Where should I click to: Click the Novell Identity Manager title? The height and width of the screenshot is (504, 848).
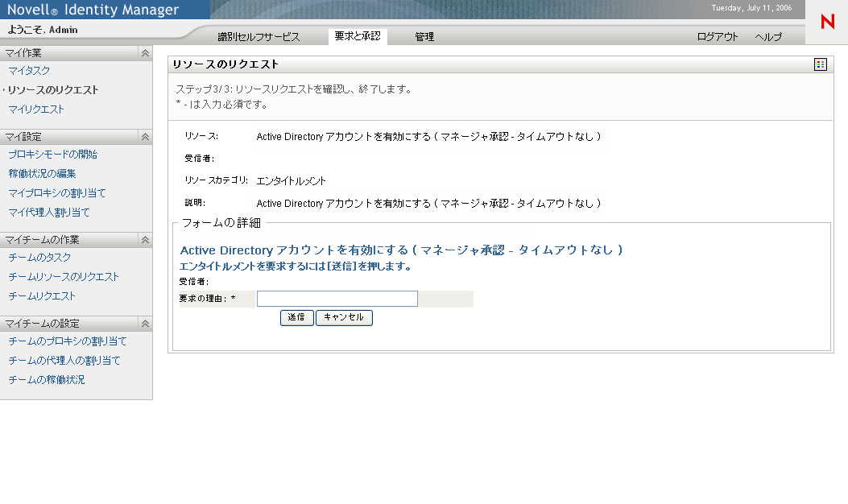pyautogui.click(x=93, y=10)
